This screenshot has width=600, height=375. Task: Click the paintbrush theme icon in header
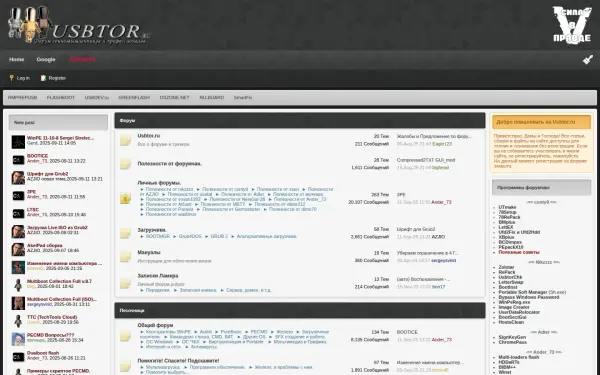point(587,59)
